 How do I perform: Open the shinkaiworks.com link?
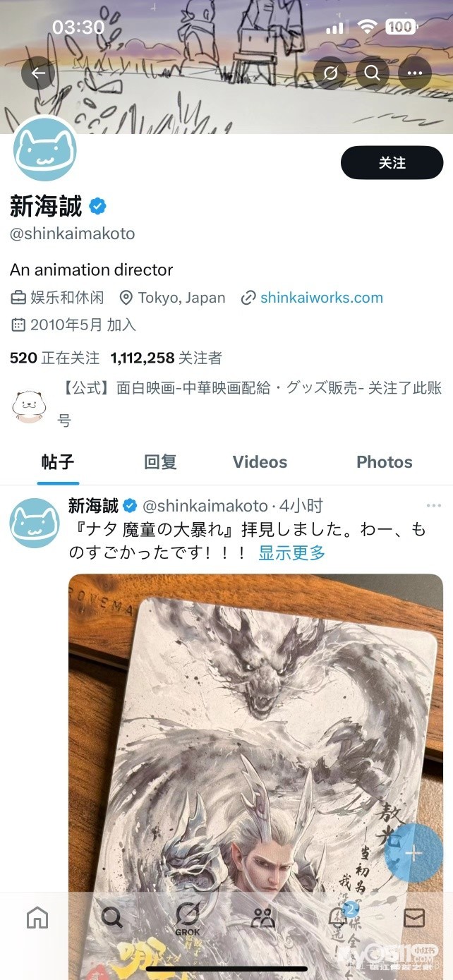321,298
